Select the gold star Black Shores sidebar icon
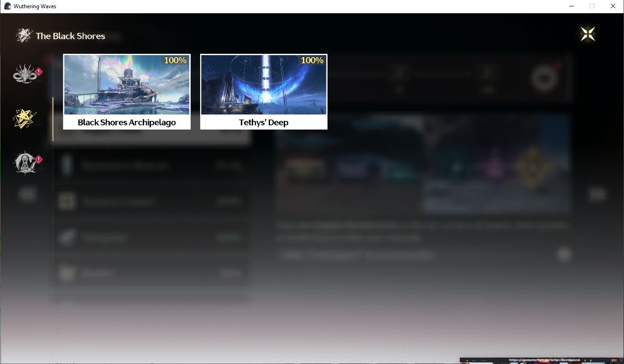The width and height of the screenshot is (624, 364). (x=24, y=119)
